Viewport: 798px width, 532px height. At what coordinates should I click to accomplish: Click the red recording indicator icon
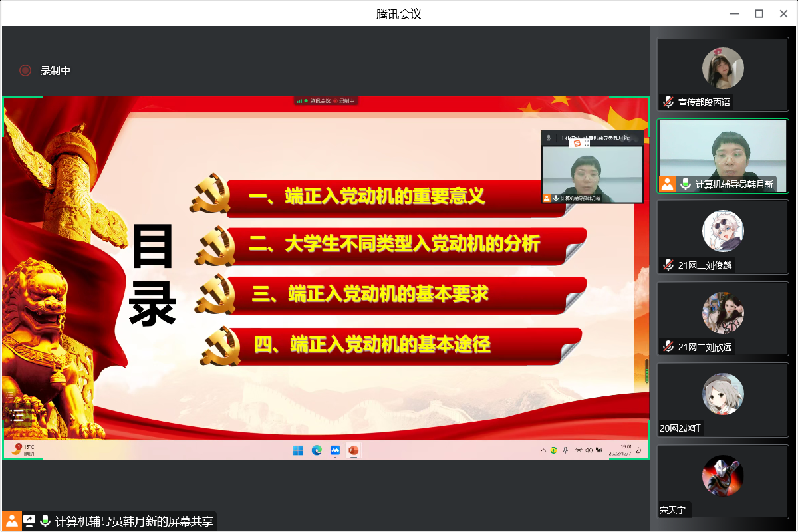tap(25, 70)
